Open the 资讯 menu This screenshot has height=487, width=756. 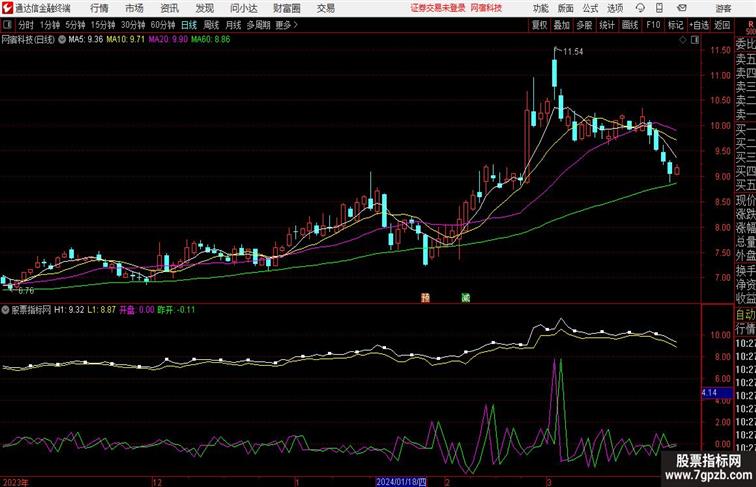point(169,8)
